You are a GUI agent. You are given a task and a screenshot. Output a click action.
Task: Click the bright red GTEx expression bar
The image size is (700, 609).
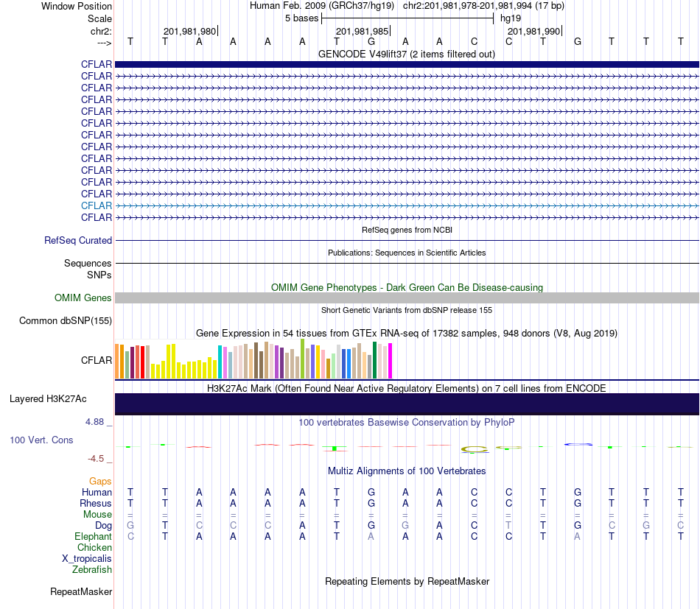pos(142,362)
